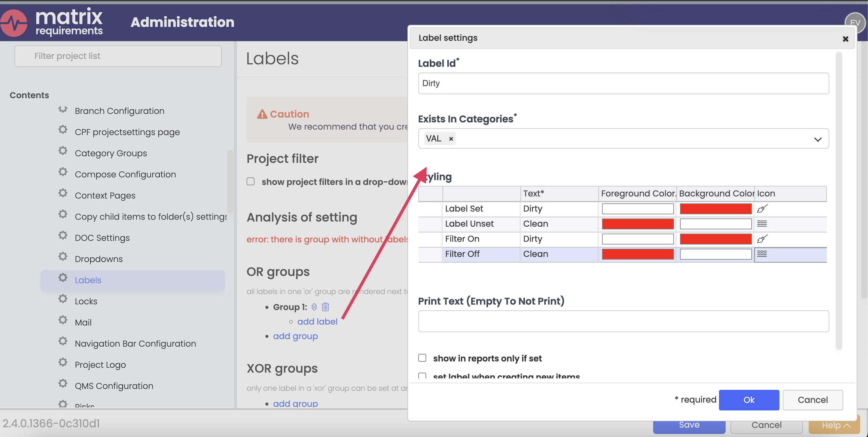Click gear icon beside QMS Configuration
The width and height of the screenshot is (868, 437).
pos(63,384)
